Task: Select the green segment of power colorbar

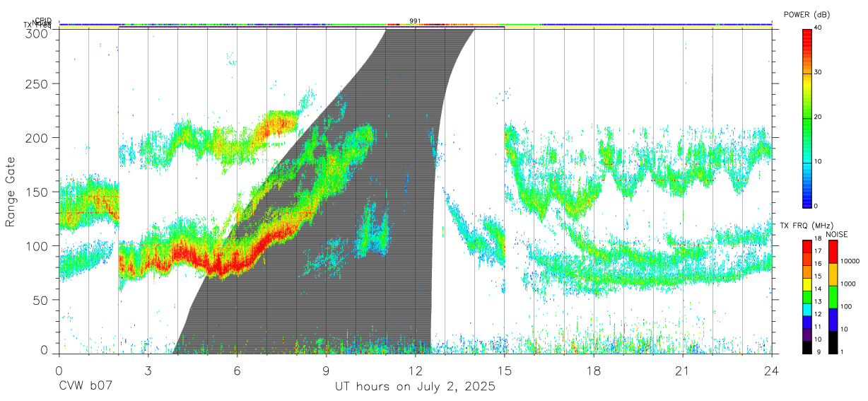Action: click(807, 140)
